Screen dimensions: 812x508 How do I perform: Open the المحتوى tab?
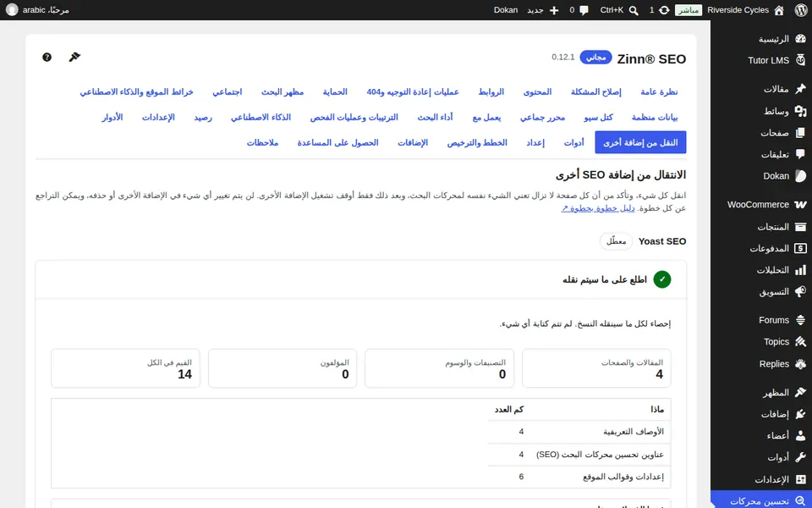coord(538,92)
